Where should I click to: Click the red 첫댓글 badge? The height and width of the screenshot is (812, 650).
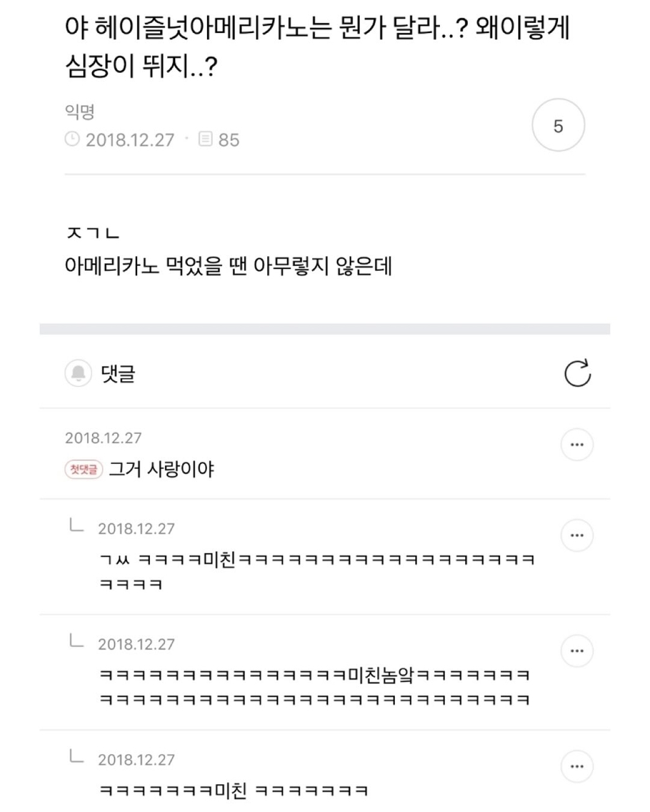coord(84,469)
